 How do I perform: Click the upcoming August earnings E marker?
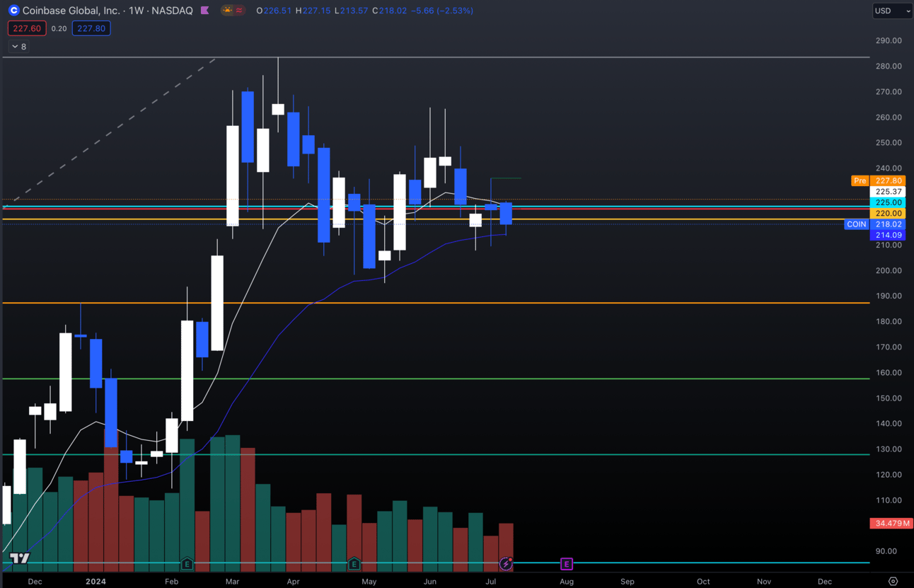coord(567,564)
